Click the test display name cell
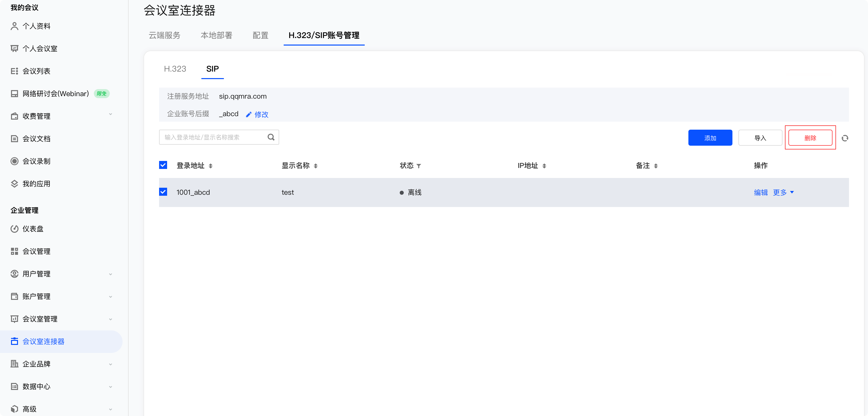868x416 pixels. tap(287, 192)
